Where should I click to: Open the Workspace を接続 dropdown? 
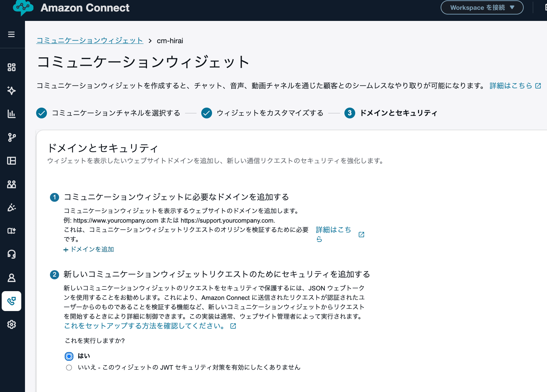482,7
